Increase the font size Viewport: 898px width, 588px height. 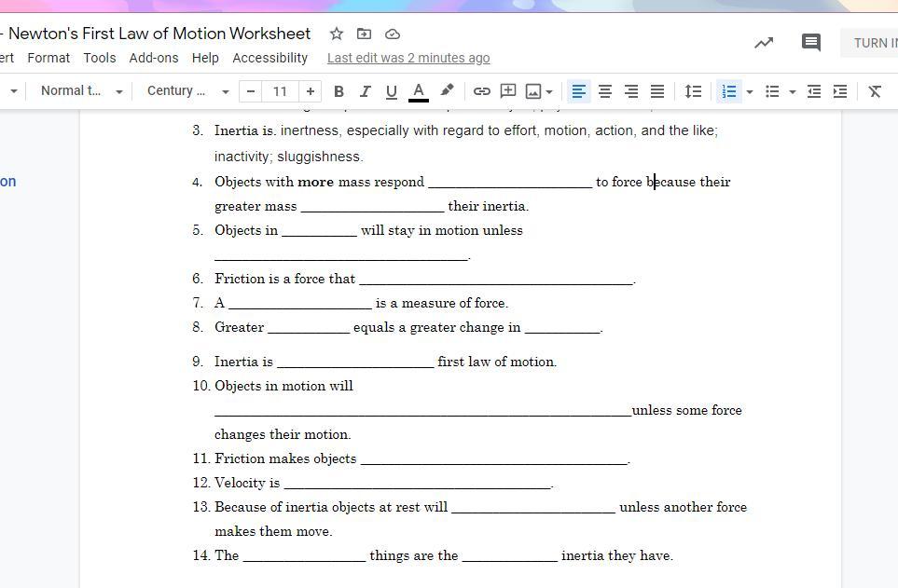point(310,91)
